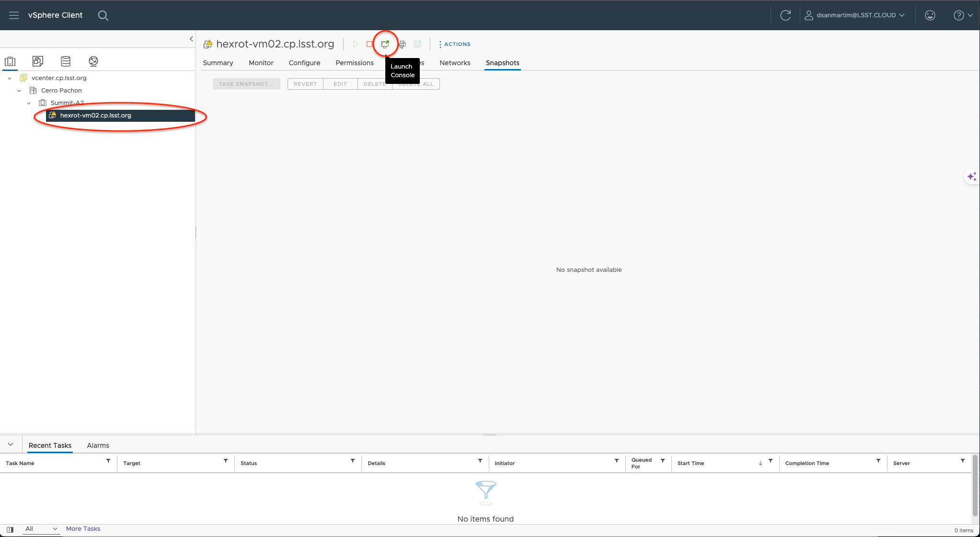
Task: Open the vSphere search magnifier
Action: pos(103,15)
